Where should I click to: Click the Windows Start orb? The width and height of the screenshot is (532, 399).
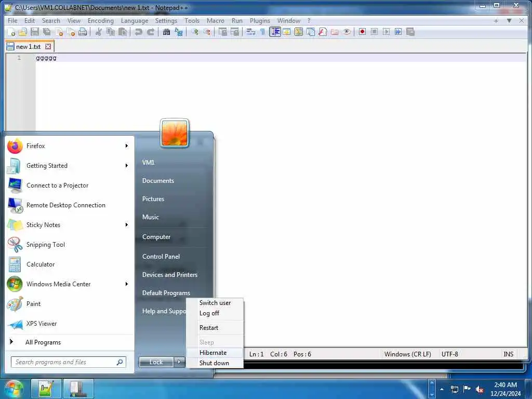[14, 389]
